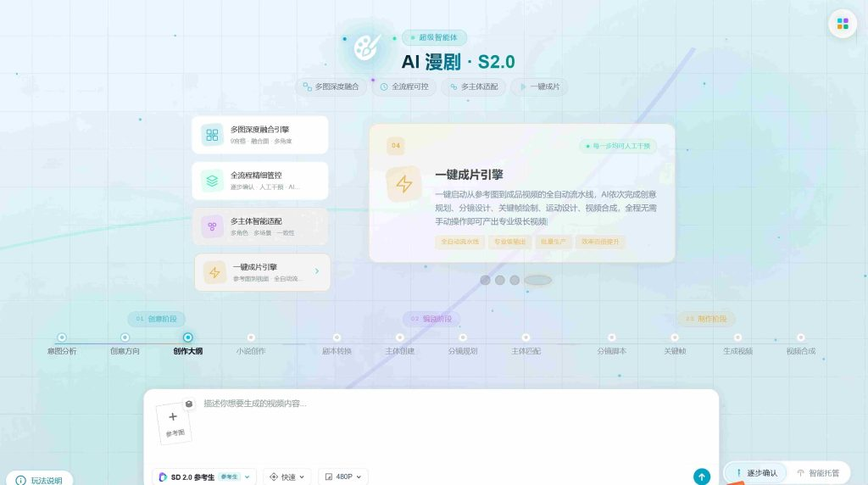
Task: Open the colorful apps grid icon
Action: tap(843, 24)
